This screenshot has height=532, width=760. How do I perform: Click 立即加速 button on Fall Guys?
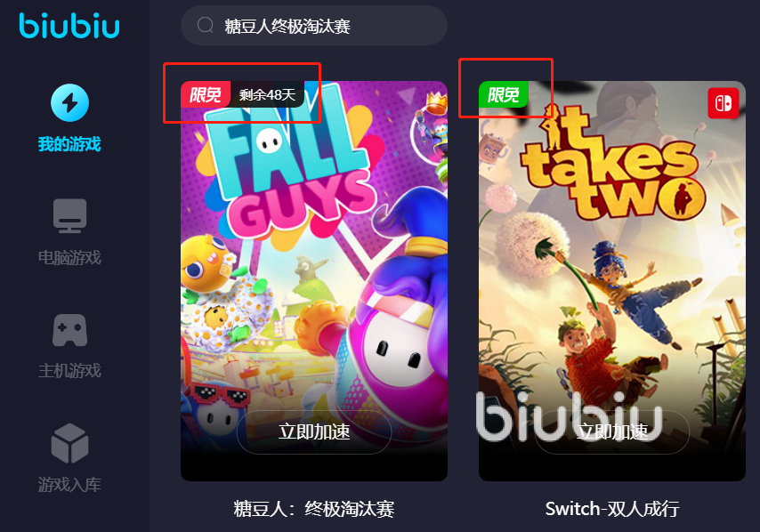coord(314,431)
